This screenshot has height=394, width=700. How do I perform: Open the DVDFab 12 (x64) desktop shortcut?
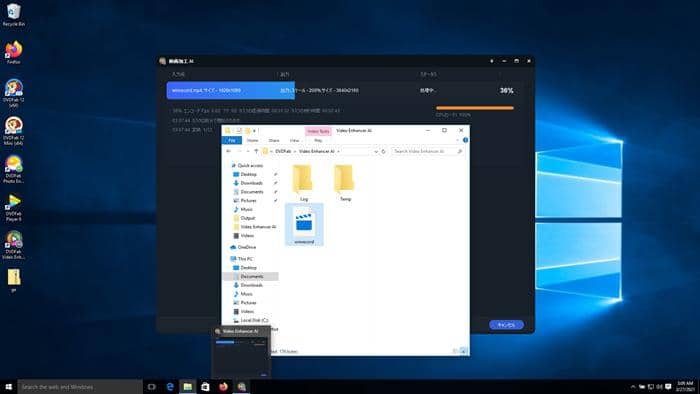point(13,93)
